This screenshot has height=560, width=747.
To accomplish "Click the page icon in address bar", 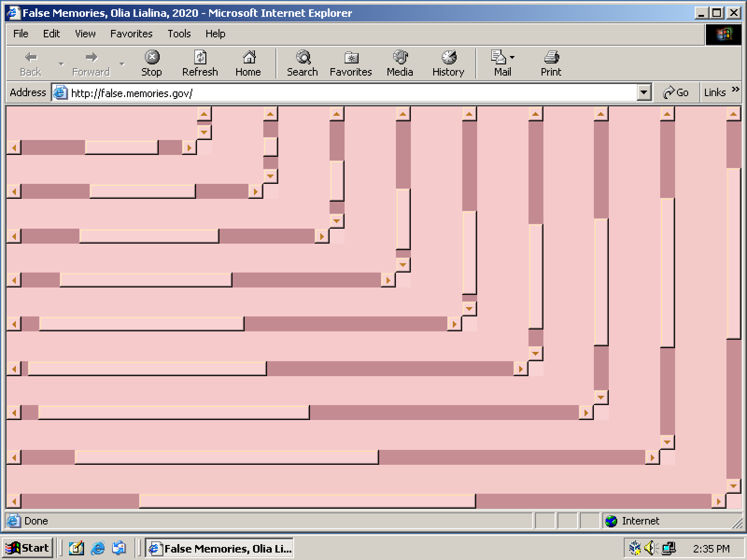I will point(61,93).
